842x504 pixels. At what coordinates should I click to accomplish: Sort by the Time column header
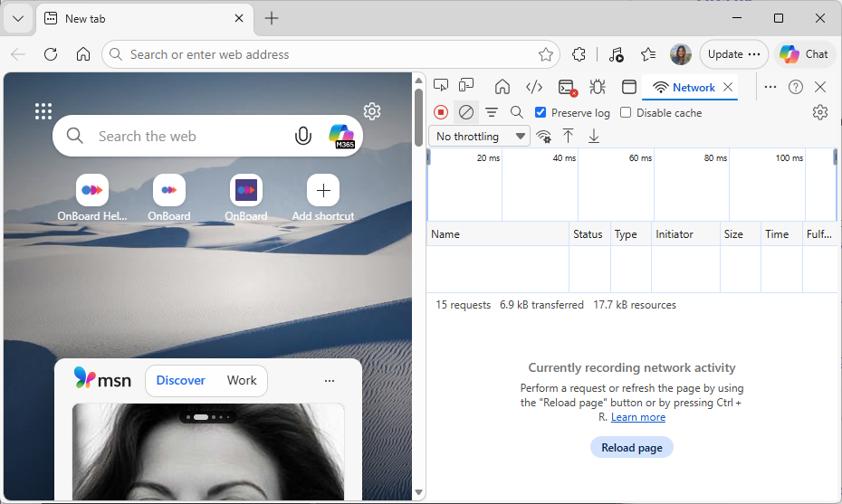click(x=781, y=234)
